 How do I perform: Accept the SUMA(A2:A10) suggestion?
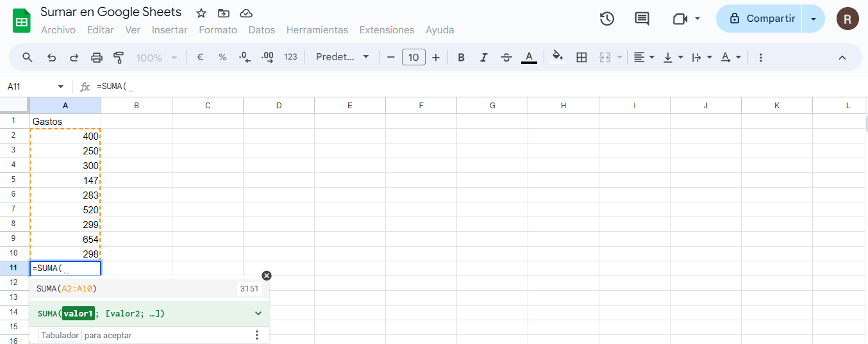pos(149,289)
